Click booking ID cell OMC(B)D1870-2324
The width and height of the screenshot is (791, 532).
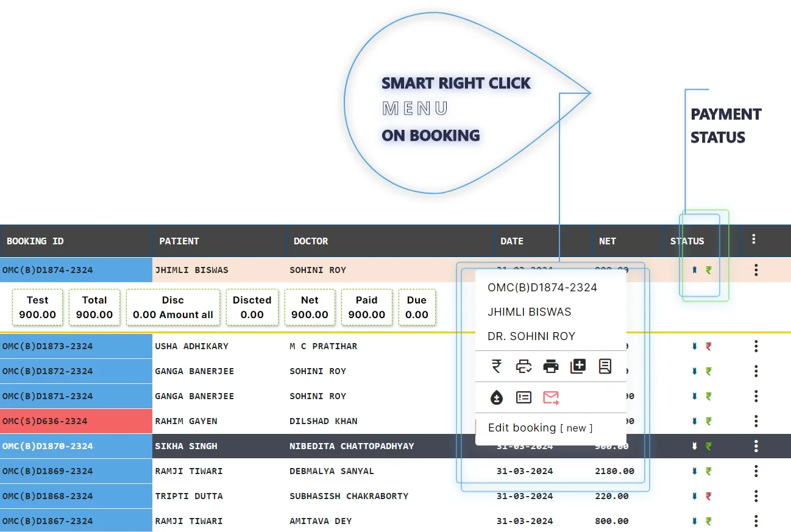click(76, 446)
